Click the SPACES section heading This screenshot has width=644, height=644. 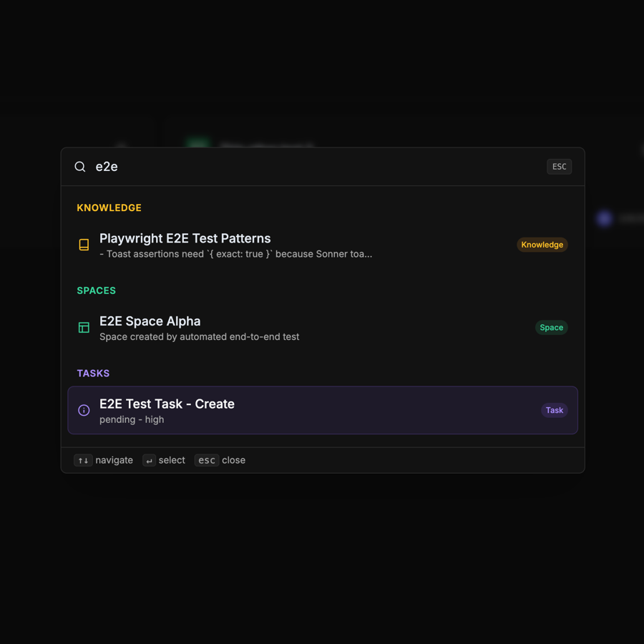[97, 291]
